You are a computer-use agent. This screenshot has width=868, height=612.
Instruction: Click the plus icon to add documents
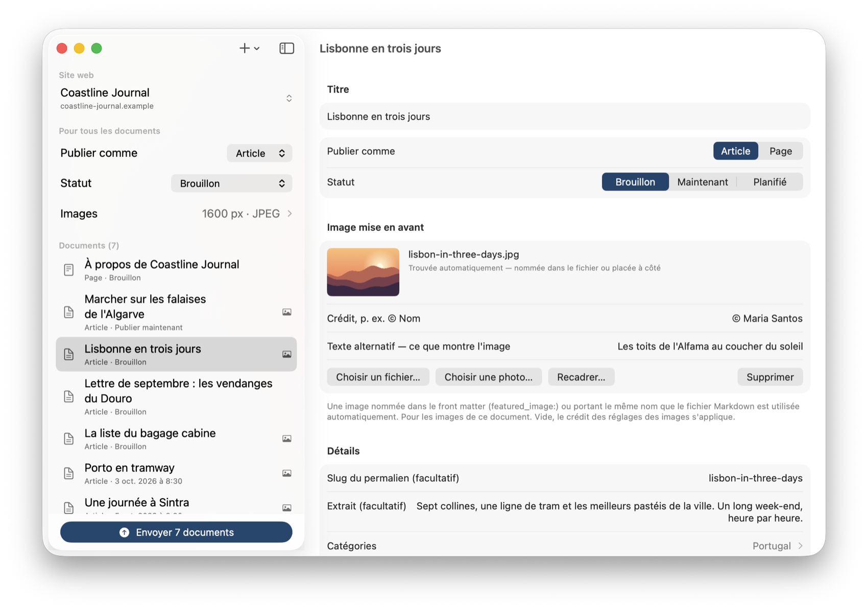point(245,48)
